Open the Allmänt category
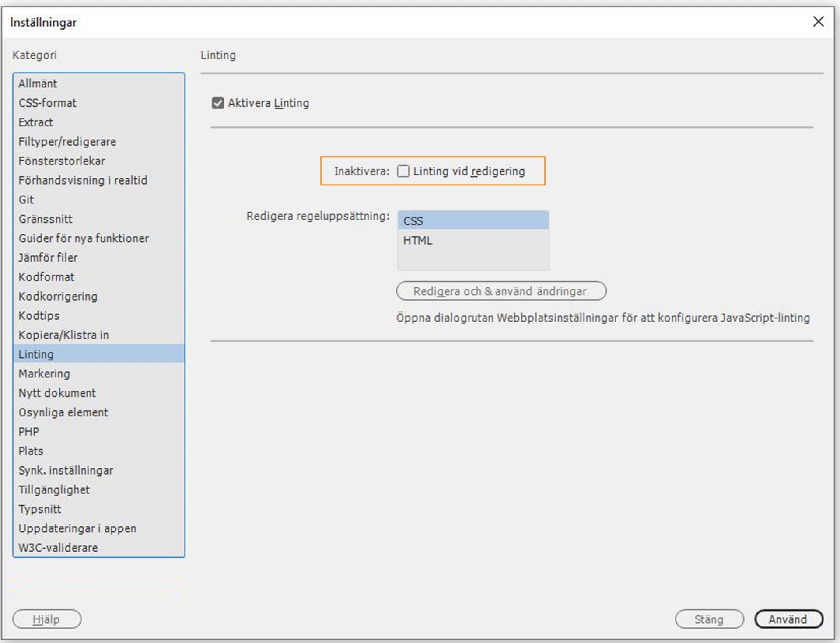The image size is (840, 643). 38,84
